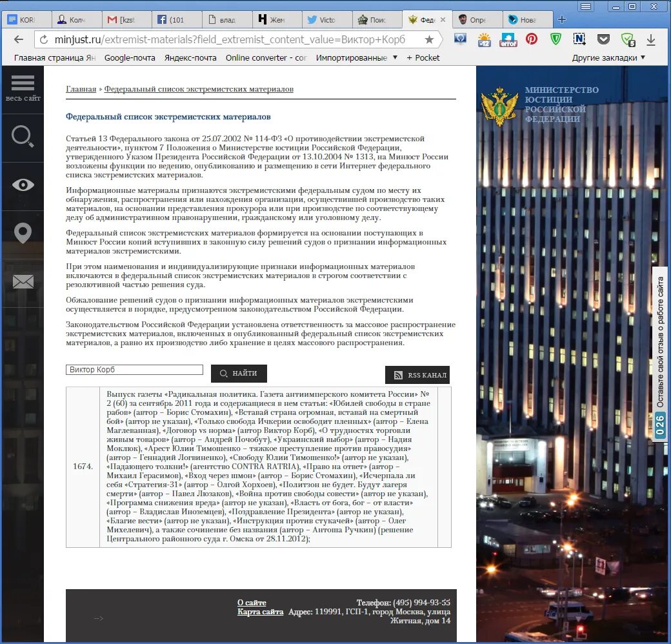This screenshot has width=671, height=644.
Task: Switch to the Twitter Victo tab
Action: tap(326, 20)
